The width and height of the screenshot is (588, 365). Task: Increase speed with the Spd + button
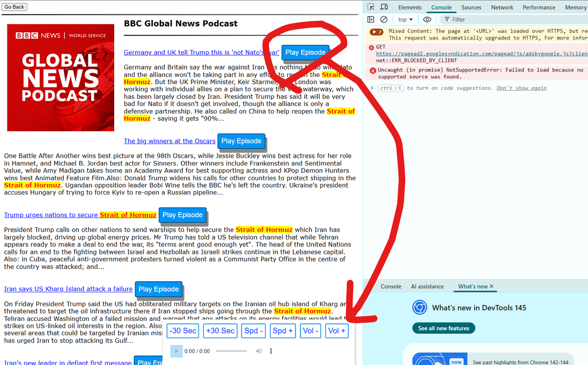tap(283, 331)
